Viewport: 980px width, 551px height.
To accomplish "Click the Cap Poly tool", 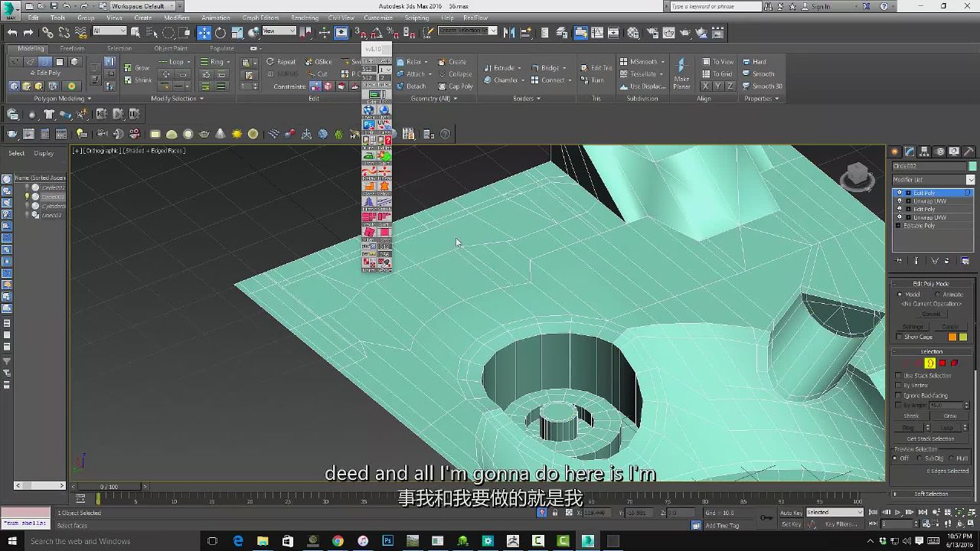I will pos(456,86).
